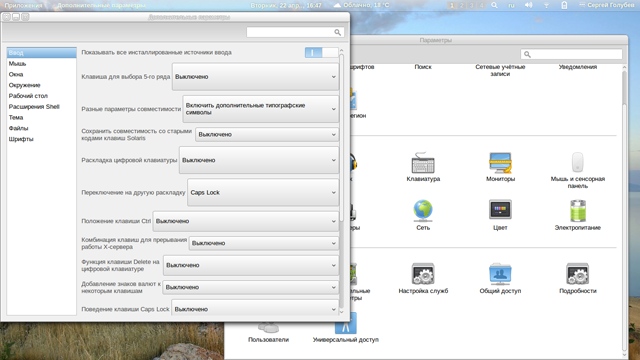Open Уведомления item in Параметры window
The image size is (640, 360).
pos(578,67)
